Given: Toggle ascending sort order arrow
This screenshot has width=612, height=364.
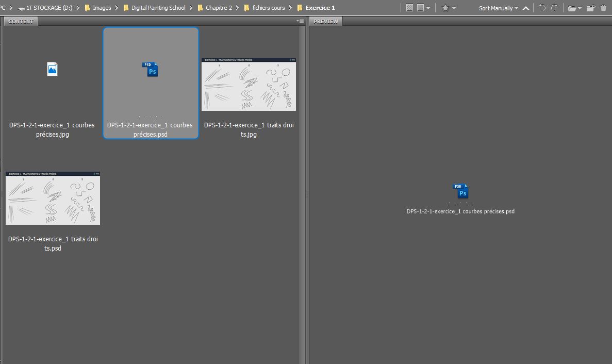Looking at the screenshot, I should [525, 8].
